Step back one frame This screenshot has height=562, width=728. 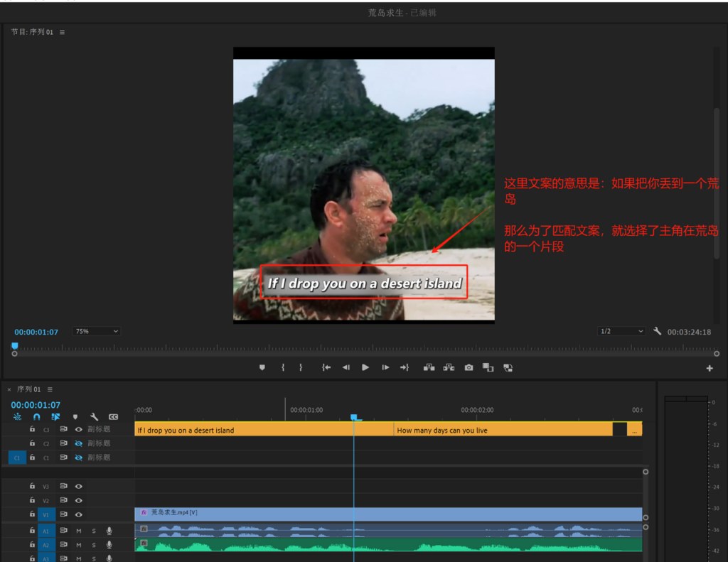346,367
